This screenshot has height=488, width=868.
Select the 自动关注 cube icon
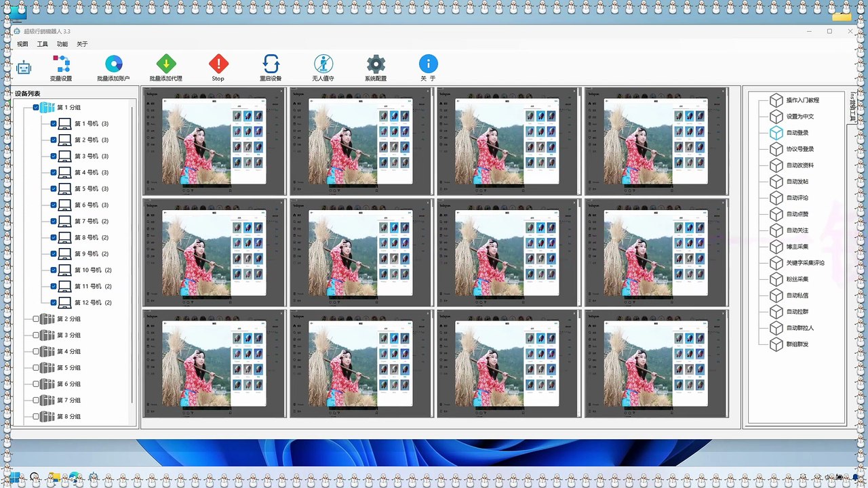[x=776, y=230]
